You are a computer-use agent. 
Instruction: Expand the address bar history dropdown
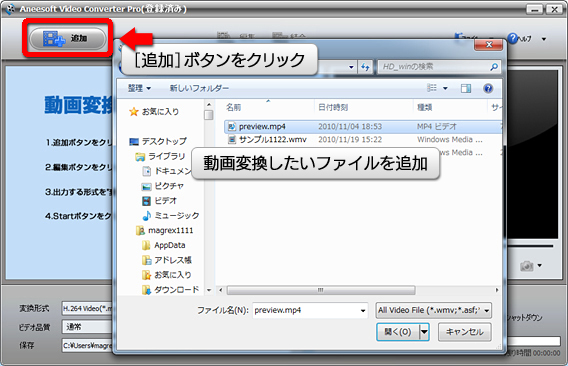pyautogui.click(x=351, y=67)
